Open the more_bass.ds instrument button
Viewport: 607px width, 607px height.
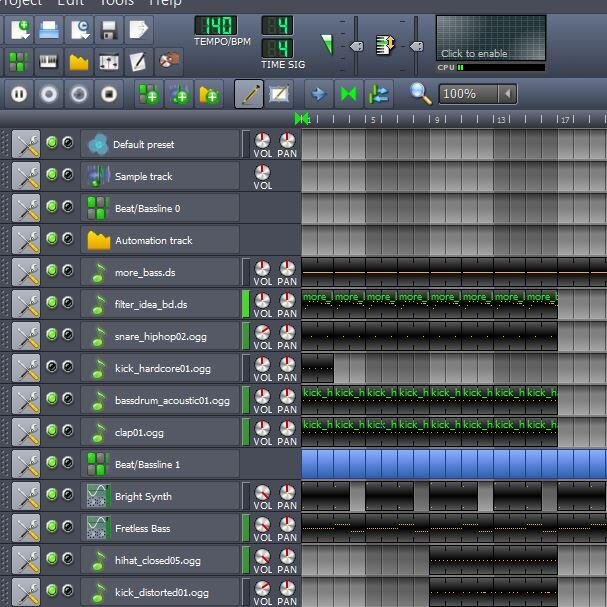160,272
